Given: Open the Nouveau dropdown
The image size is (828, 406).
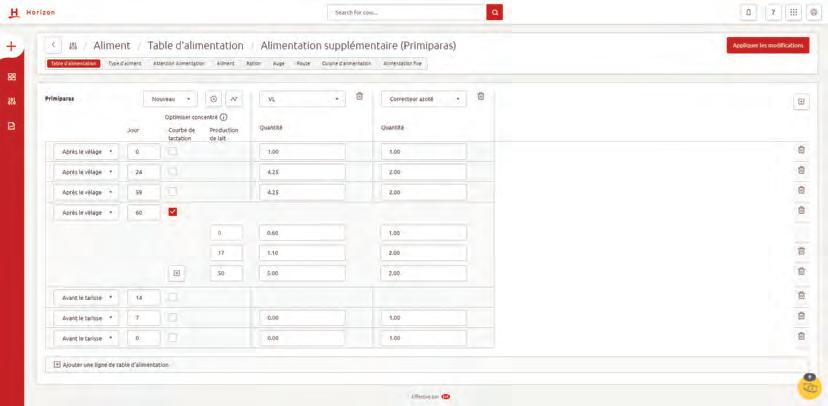Looking at the screenshot, I should [x=171, y=99].
